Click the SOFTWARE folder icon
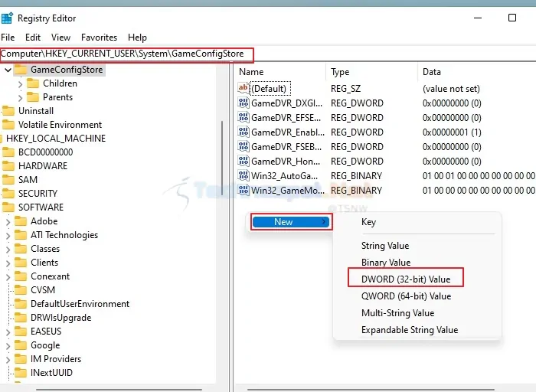536x392 pixels. 8,207
